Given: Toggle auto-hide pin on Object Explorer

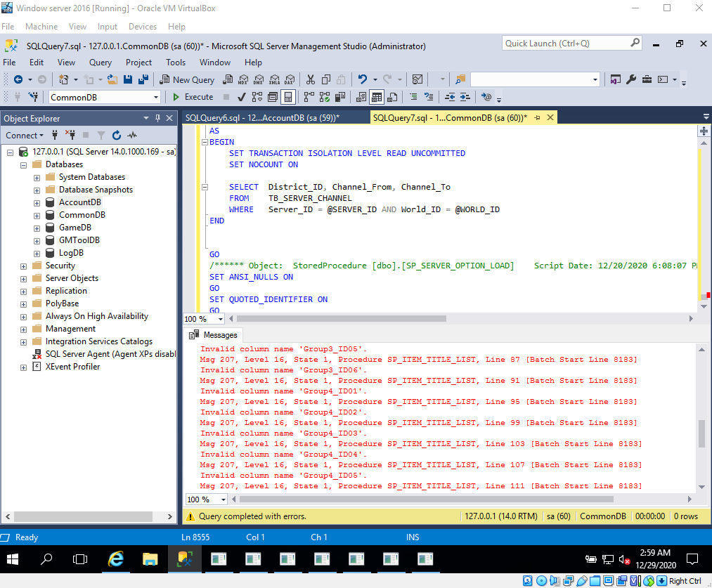Looking at the screenshot, I should (157, 118).
